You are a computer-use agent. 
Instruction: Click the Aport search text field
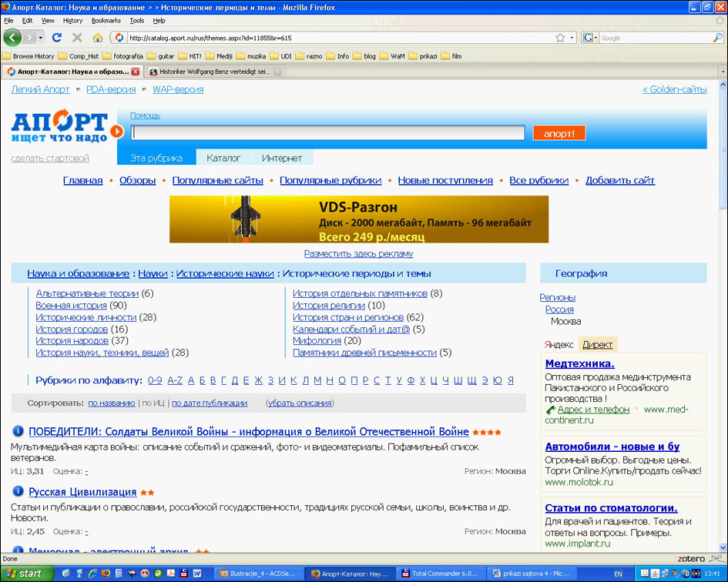click(x=327, y=132)
